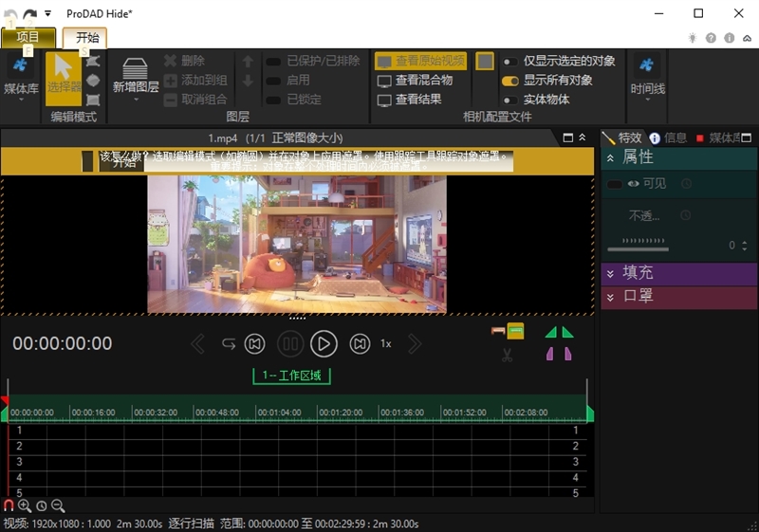Toggle 显示所有对象 switch

pyautogui.click(x=509, y=81)
